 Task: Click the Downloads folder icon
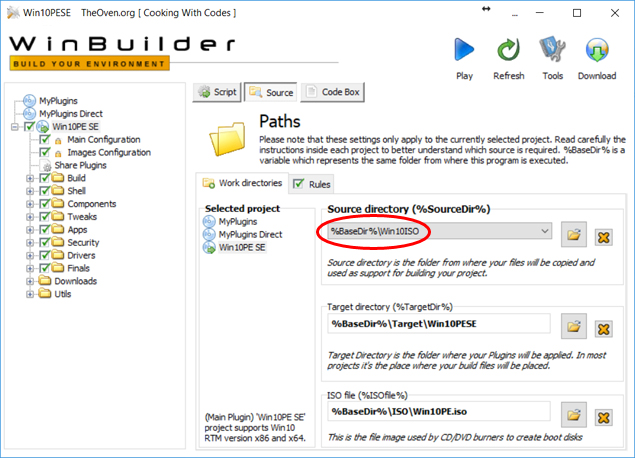tap(45, 281)
